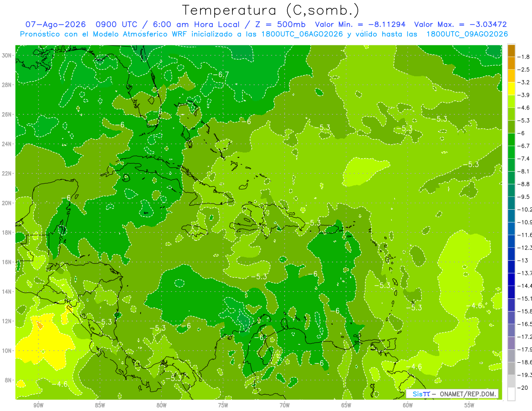Screen dimensions: 532x411
Task: Click the '-8.8' value on the color legend
Action: pos(524,184)
